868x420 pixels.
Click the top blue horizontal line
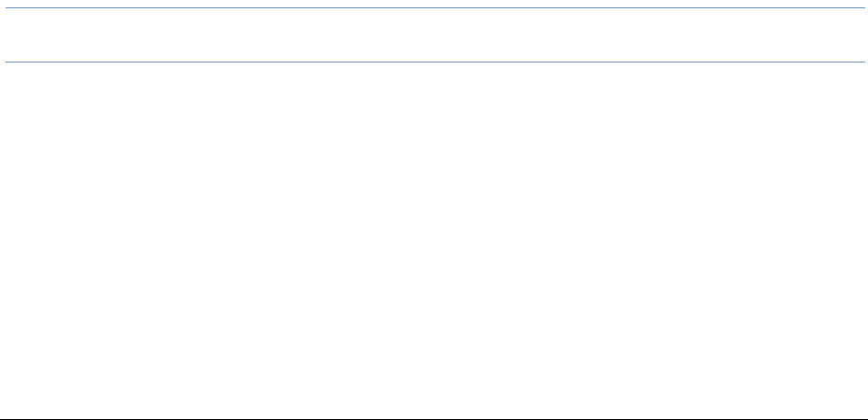pyautogui.click(x=434, y=9)
